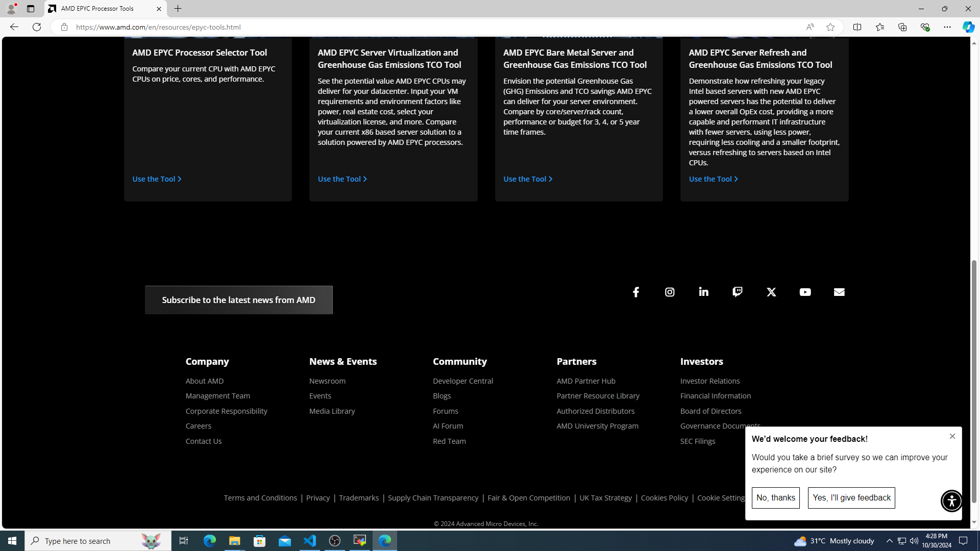Click the page vertical scrollbar thumb
This screenshot has height=551, width=980.
click(x=974, y=382)
